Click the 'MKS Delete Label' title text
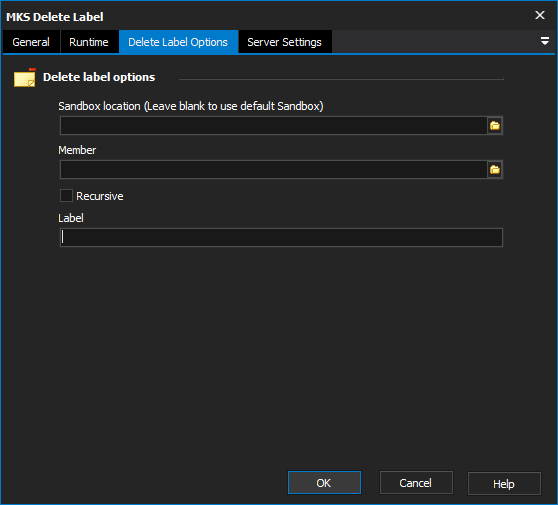This screenshot has width=558, height=505. click(x=55, y=17)
